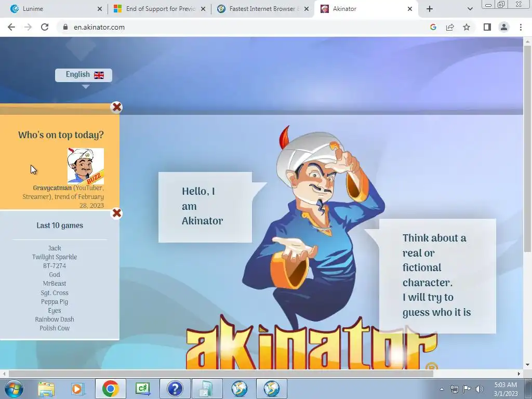Expand the tab search chevron

470,9
